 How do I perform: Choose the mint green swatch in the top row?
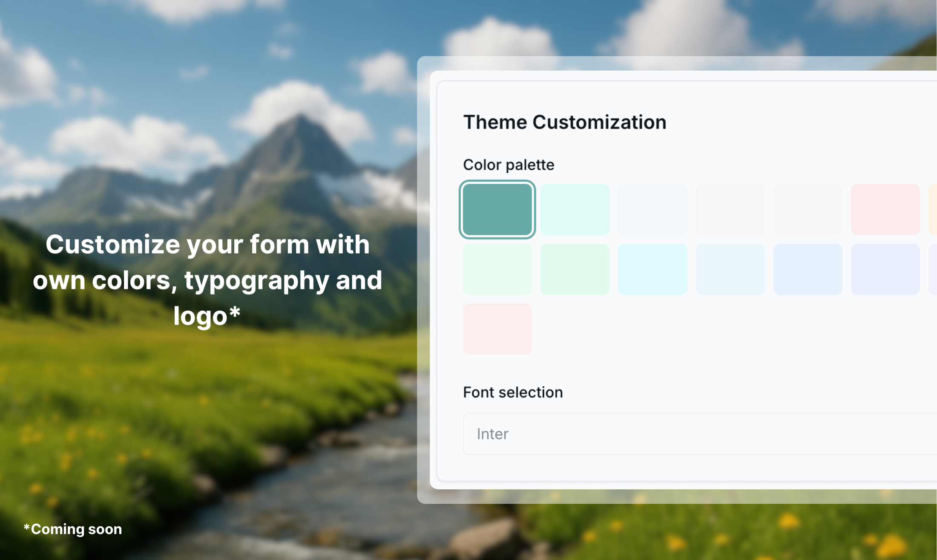pos(575,209)
